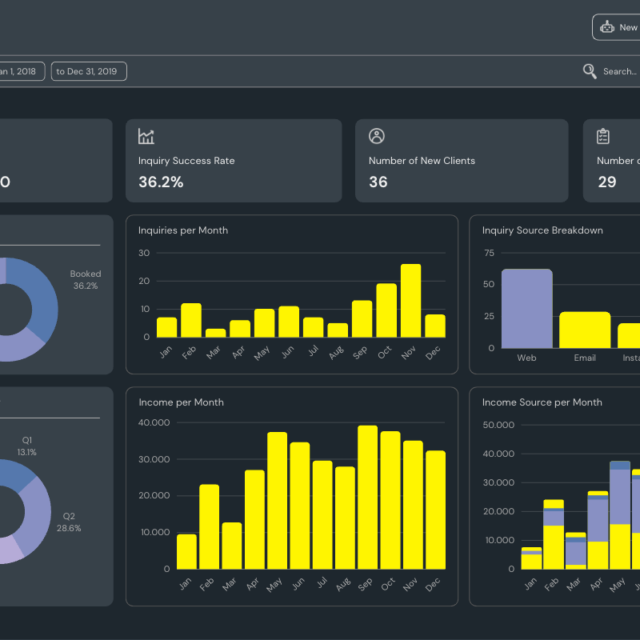
Task: Click the Q2 28.6% donut label
Action: click(69, 522)
